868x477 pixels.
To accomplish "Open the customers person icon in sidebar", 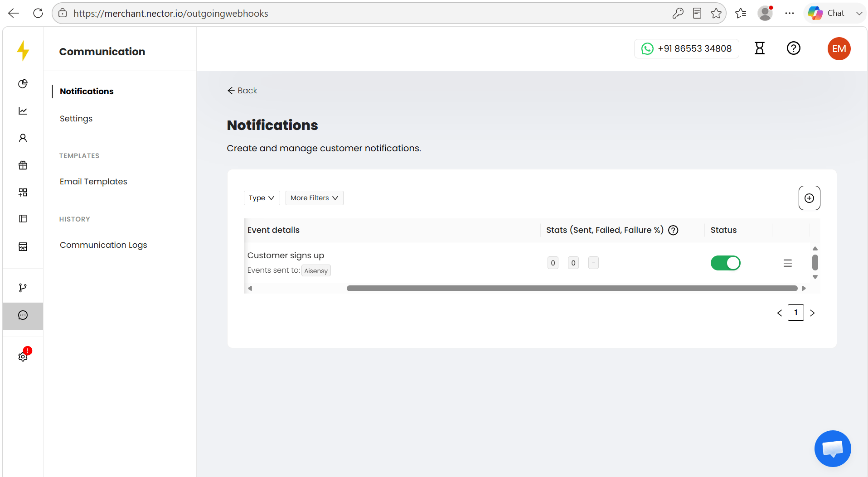I will (23, 138).
